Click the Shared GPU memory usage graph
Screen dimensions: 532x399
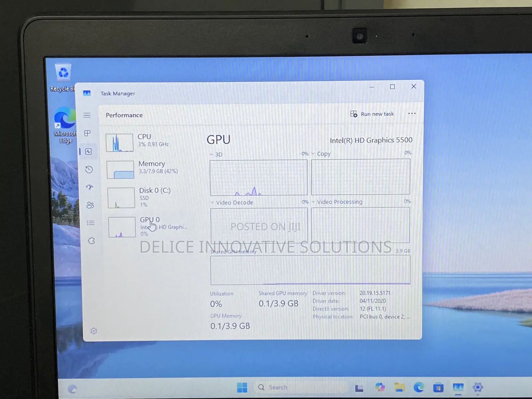(310, 270)
